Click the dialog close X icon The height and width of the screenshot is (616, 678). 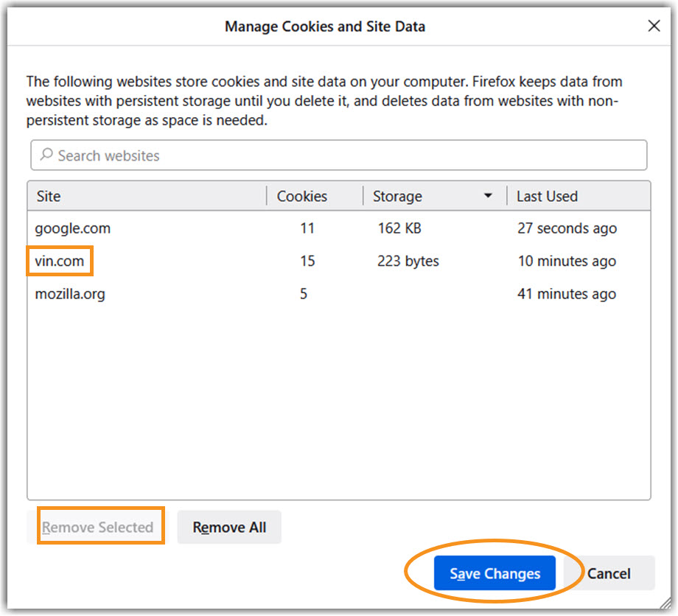coord(654,26)
